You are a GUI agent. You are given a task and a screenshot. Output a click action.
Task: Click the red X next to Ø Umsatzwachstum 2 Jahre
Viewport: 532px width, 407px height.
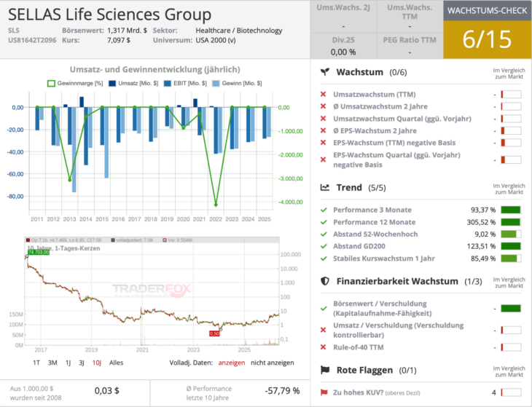[x=323, y=106]
